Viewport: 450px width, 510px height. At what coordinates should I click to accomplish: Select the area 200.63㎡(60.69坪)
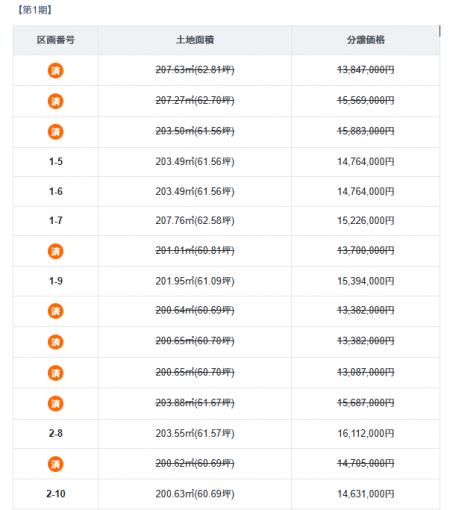tap(195, 494)
